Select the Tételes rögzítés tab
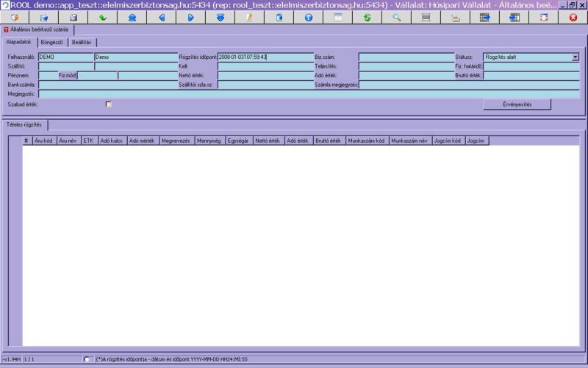Image resolution: width=588 pixels, height=368 pixels. [x=24, y=124]
